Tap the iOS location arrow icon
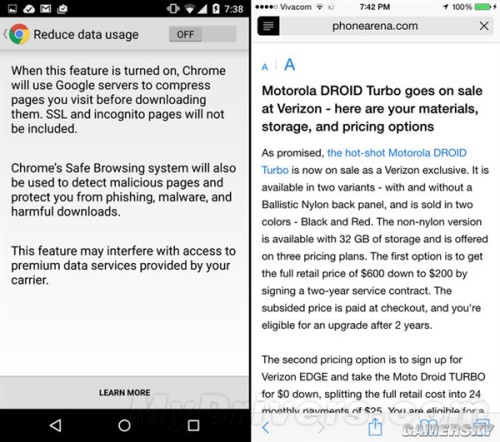The image size is (500, 442). coord(446,7)
